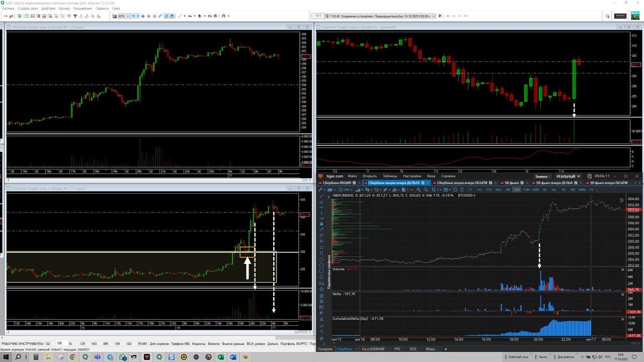Screen dimensions: 644x362
Task: Open the Действия menu in QUIK
Action: point(48,8)
